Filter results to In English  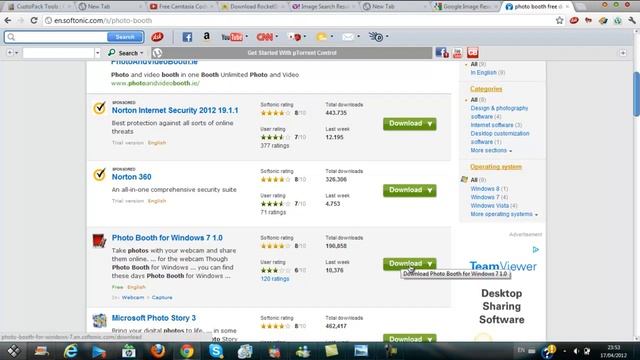point(483,73)
